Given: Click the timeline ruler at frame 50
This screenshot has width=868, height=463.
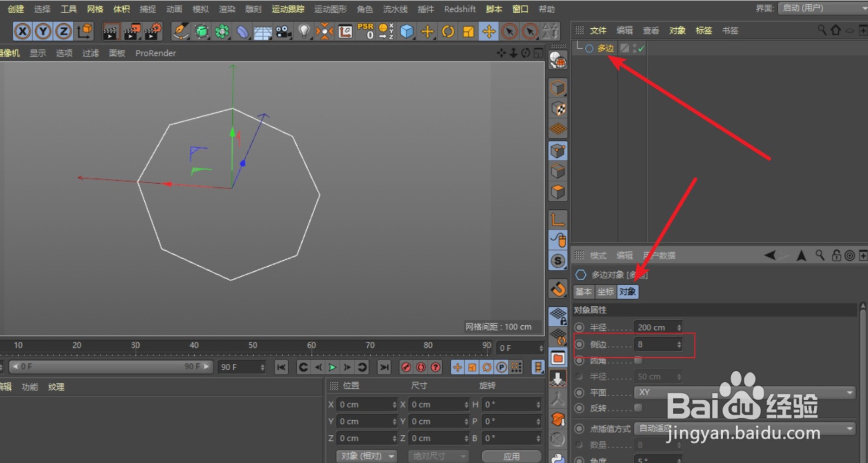Looking at the screenshot, I should [x=253, y=345].
